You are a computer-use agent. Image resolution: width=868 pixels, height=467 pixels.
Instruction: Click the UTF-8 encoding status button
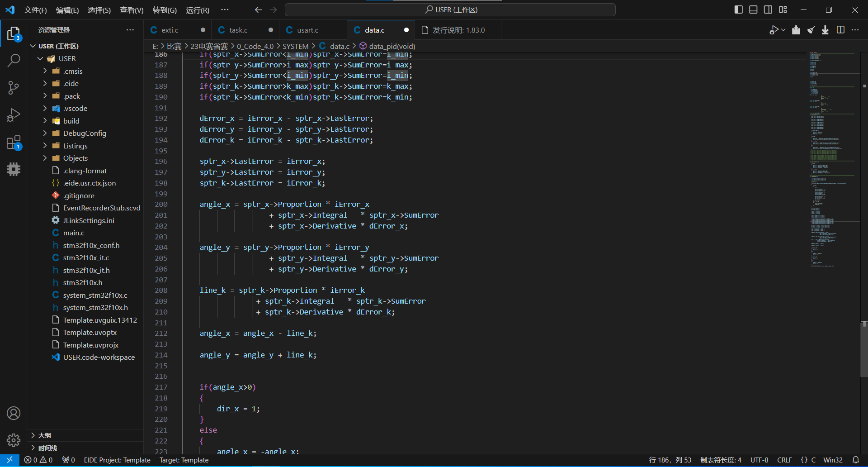(759, 460)
